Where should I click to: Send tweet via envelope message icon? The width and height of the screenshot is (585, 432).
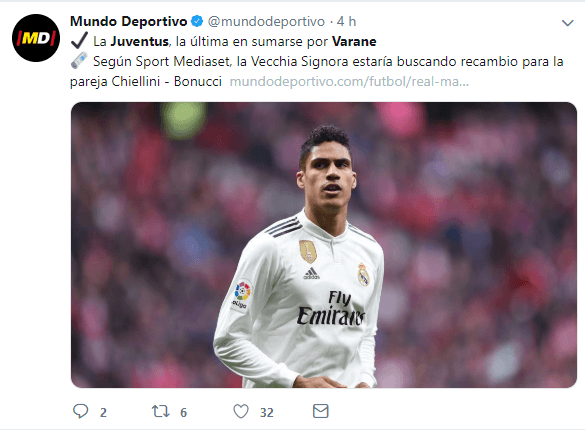[320, 411]
